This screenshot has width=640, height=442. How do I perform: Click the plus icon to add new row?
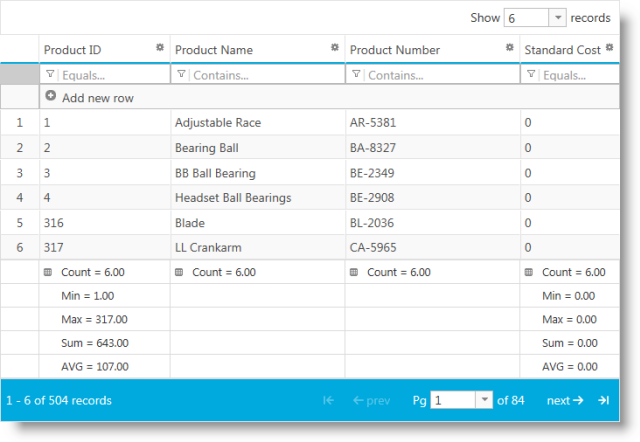(51, 97)
